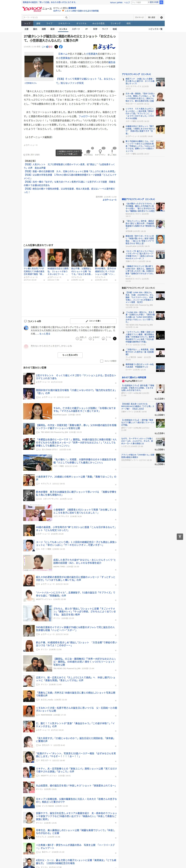Open the article photo of 小笠原道大さん
Viewport: 186px width, 868px height.
39,66
